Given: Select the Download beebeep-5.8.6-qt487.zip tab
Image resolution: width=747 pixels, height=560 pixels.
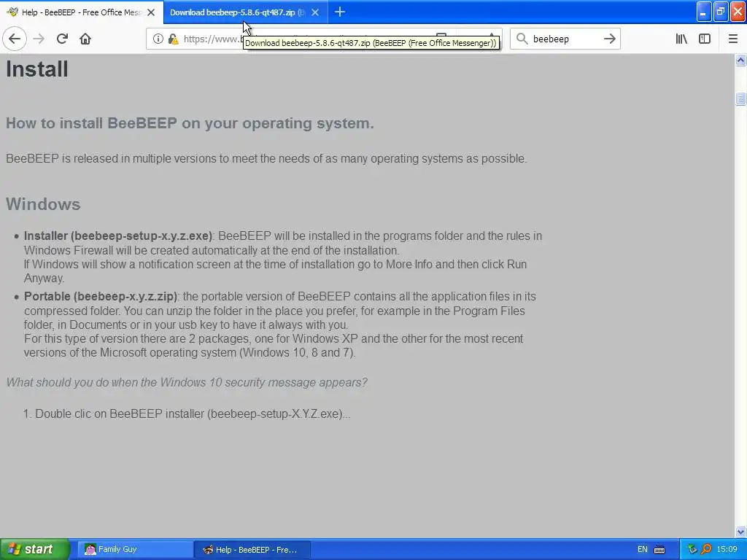Looking at the screenshot, I should pos(245,12).
